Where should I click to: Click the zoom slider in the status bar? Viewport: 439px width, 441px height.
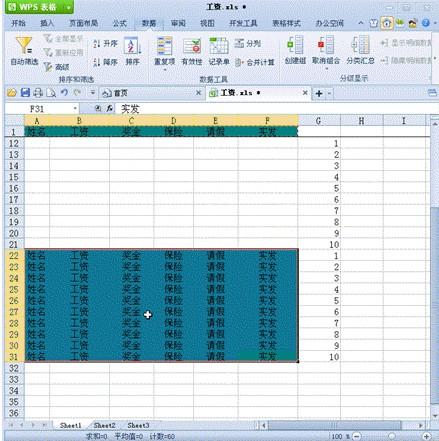(392, 436)
